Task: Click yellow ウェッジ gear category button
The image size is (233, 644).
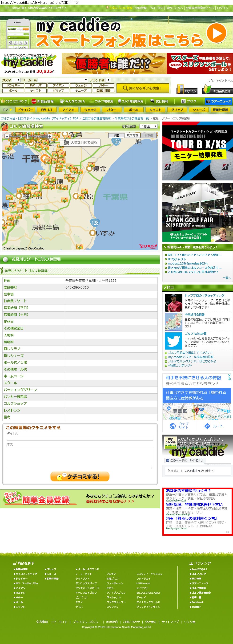Action: pyautogui.click(x=90, y=110)
